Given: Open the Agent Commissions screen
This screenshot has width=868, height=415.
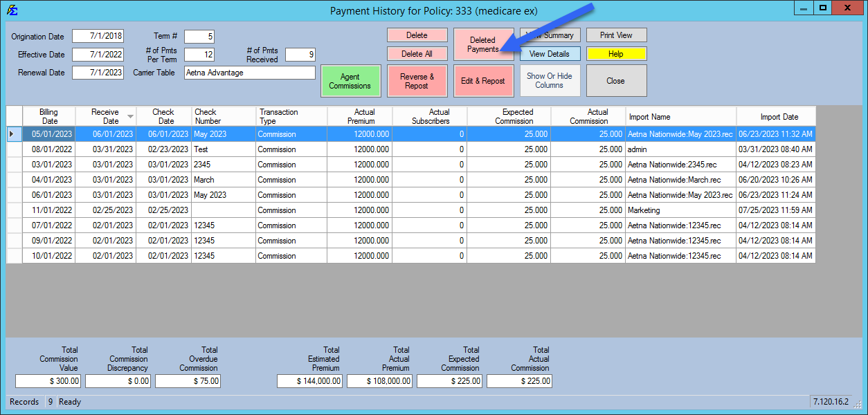Looking at the screenshot, I should point(350,80).
